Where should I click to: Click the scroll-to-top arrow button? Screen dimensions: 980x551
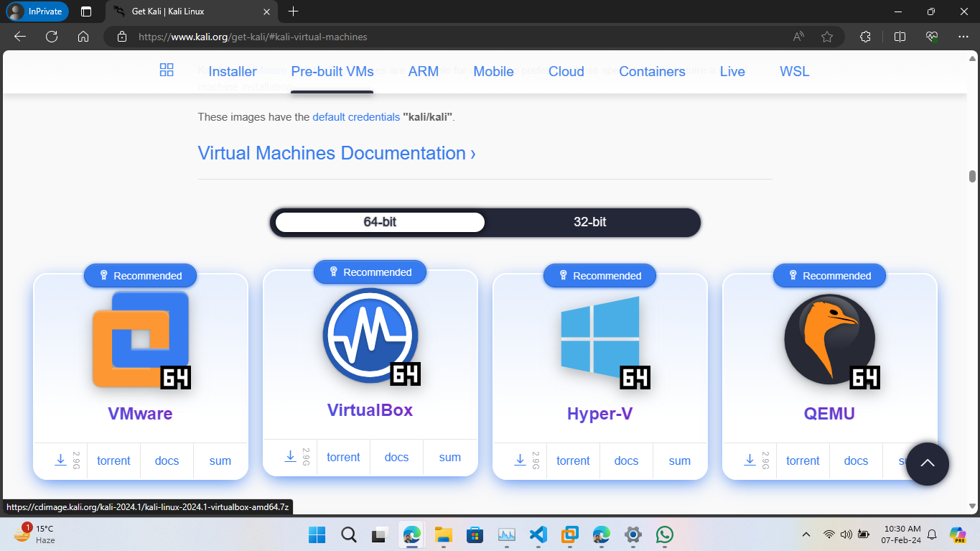pyautogui.click(x=928, y=463)
